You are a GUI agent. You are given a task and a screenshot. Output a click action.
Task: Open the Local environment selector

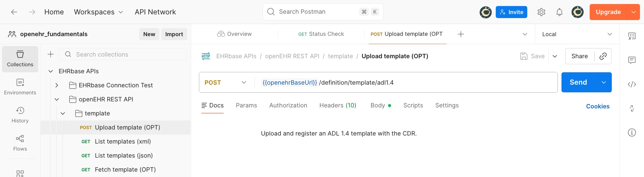pyautogui.click(x=577, y=34)
